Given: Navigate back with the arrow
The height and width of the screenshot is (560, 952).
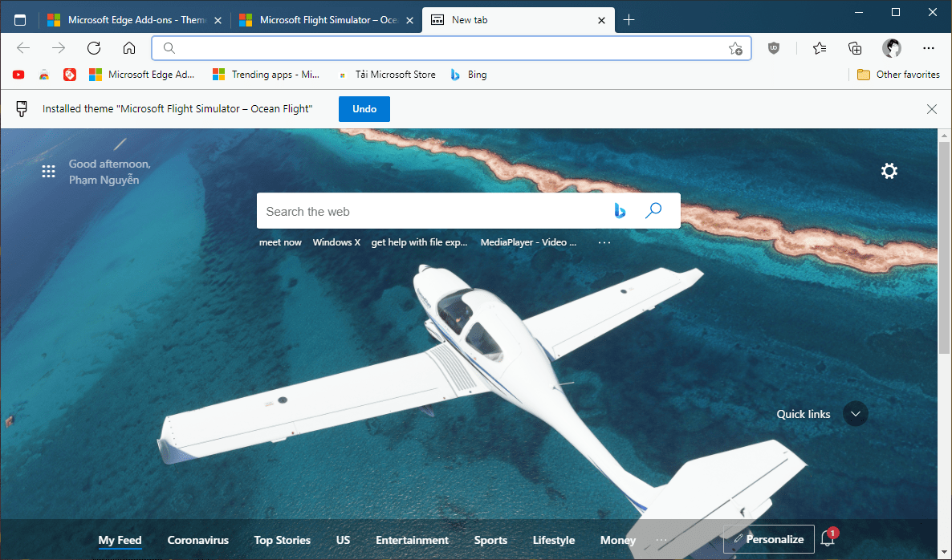Looking at the screenshot, I should [22, 48].
